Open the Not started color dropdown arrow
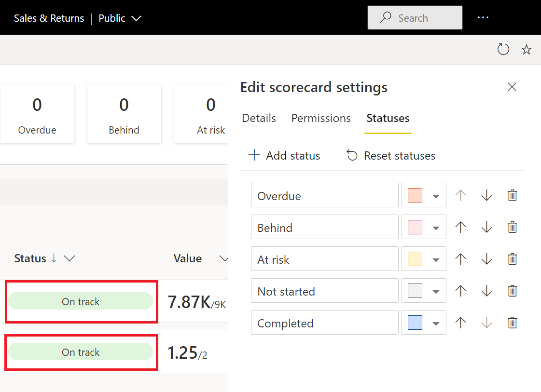The image size is (541, 392). [x=436, y=292]
